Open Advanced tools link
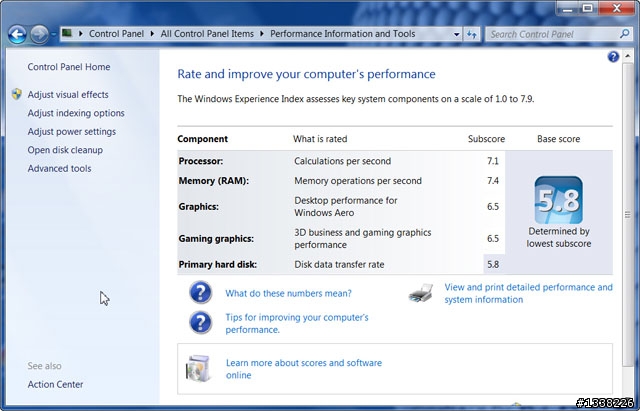Screen dimensions: 640x411 [59, 168]
